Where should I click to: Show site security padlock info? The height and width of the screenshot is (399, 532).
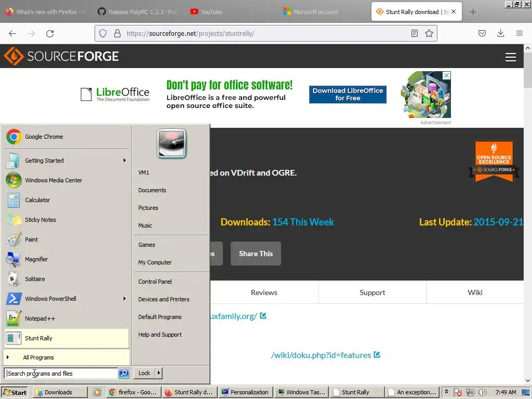pyautogui.click(x=117, y=33)
